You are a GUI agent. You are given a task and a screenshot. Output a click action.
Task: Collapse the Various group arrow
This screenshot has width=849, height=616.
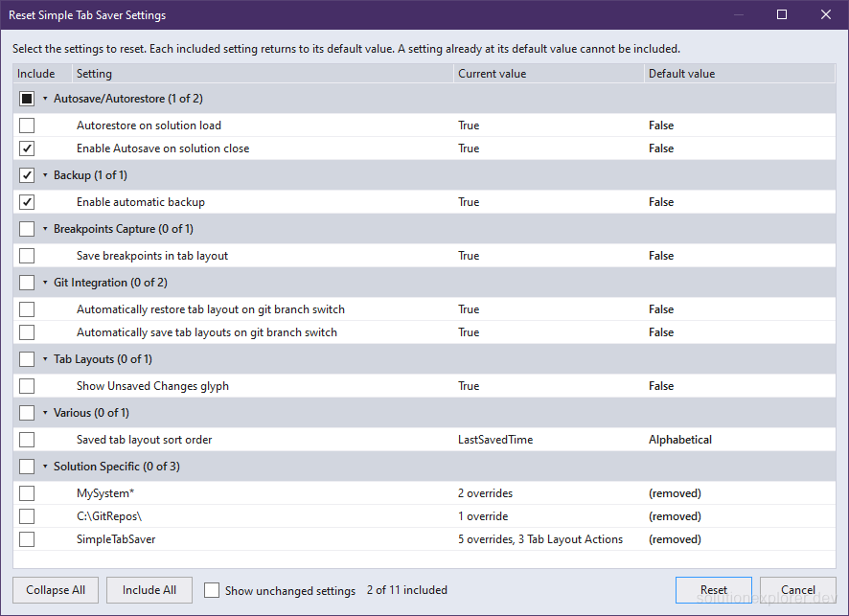coord(45,413)
